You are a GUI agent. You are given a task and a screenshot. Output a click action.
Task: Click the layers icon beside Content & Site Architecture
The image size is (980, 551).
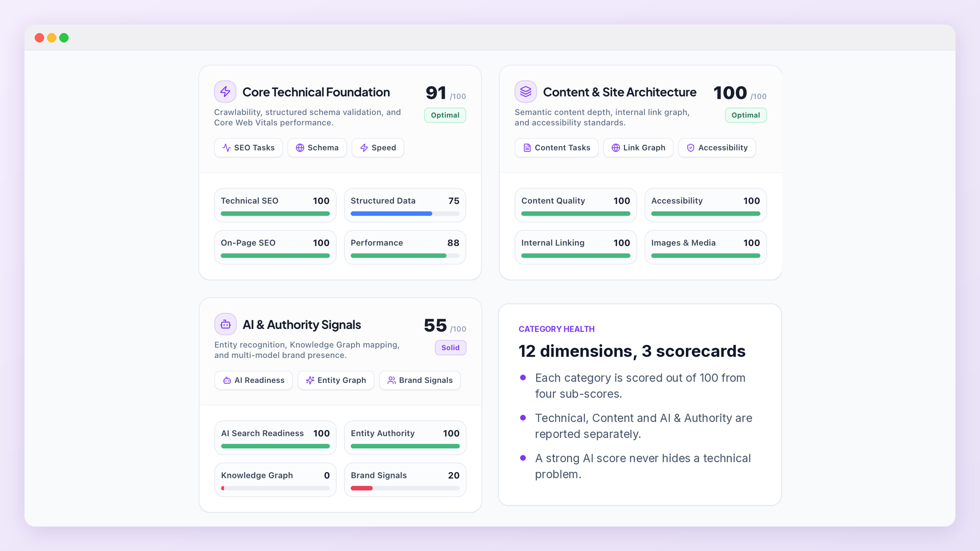pyautogui.click(x=526, y=91)
